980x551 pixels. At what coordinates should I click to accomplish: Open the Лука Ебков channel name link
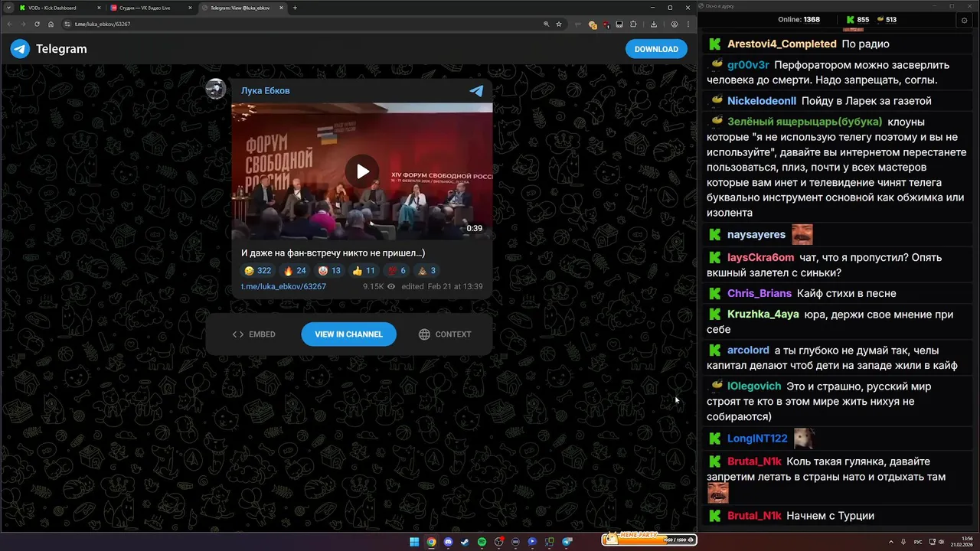(x=265, y=90)
